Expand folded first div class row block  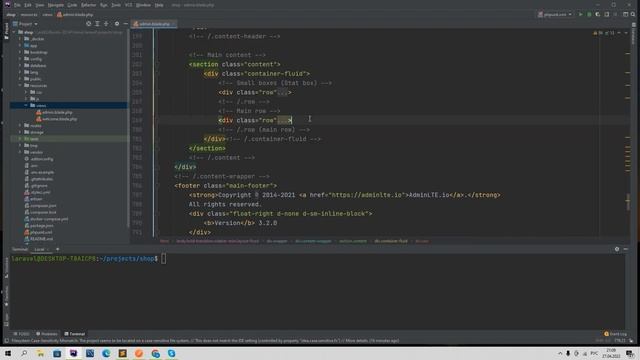(282, 93)
